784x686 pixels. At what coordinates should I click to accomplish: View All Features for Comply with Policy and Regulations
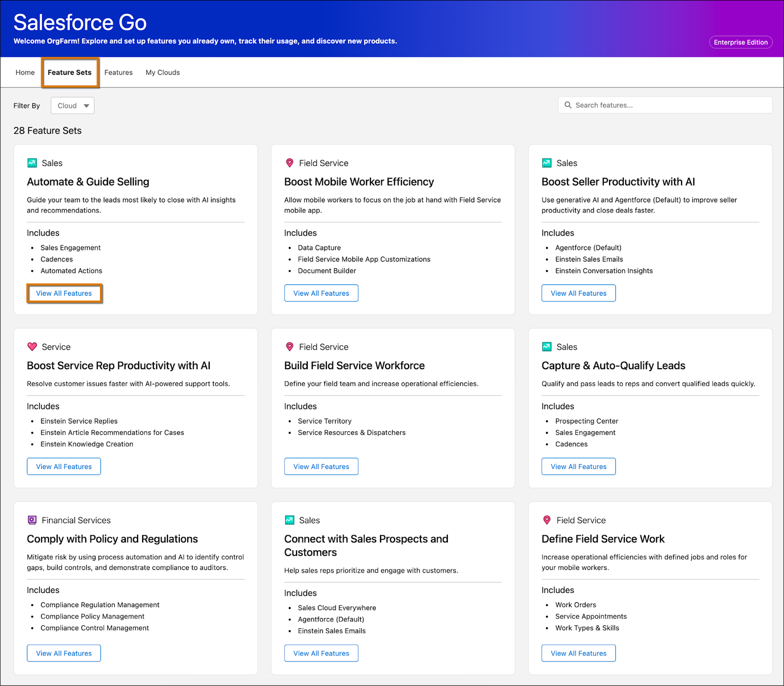[64, 653]
